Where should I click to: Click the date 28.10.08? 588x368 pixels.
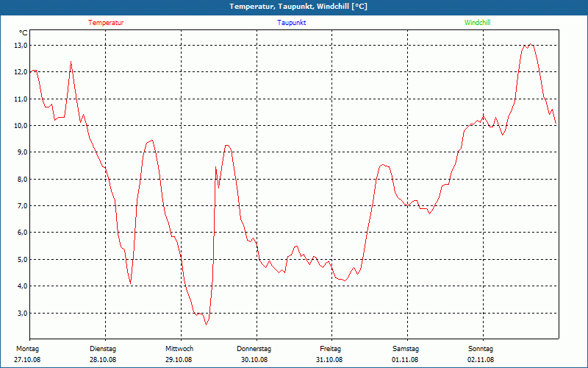(x=103, y=360)
